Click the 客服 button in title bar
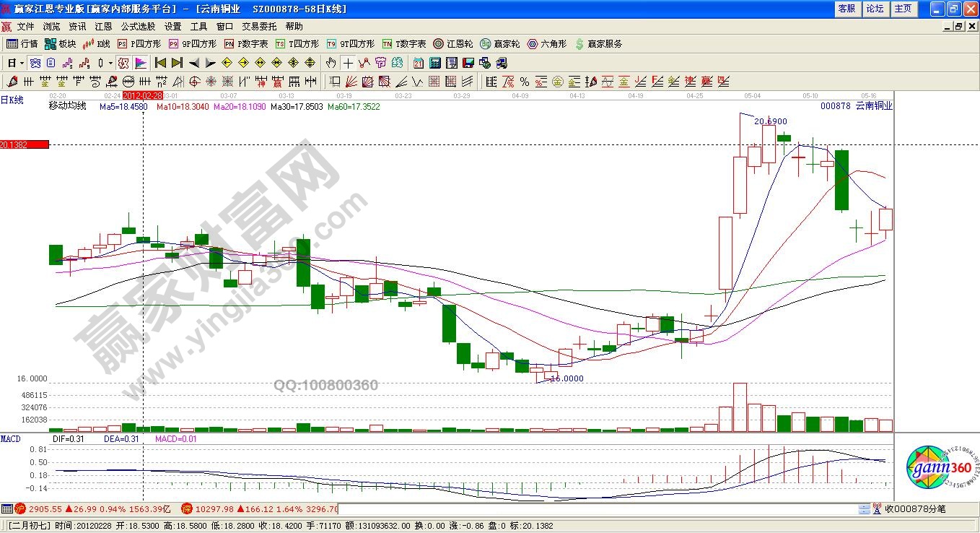980x533 pixels. 846,9
